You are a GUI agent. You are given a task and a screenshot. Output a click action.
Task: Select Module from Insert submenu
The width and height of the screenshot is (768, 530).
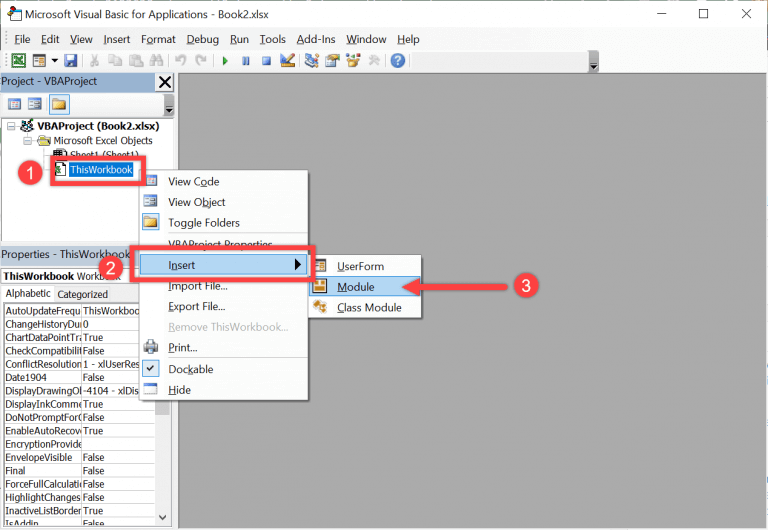[365, 287]
